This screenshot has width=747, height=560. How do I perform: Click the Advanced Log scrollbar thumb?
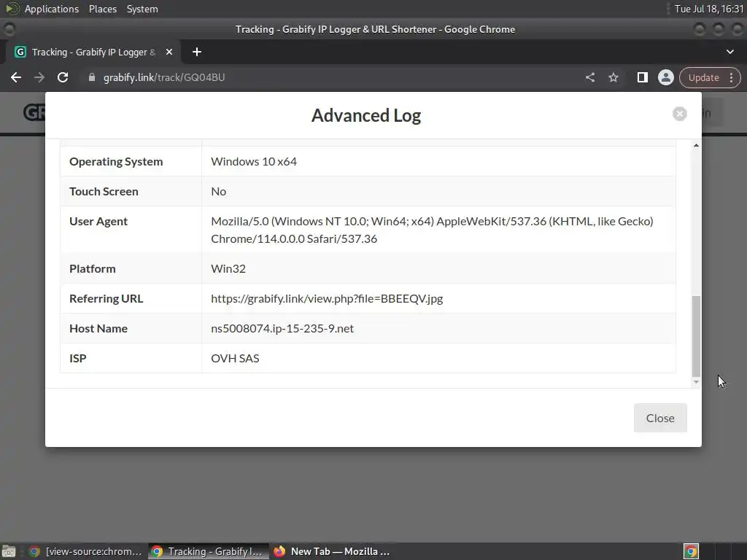696,336
